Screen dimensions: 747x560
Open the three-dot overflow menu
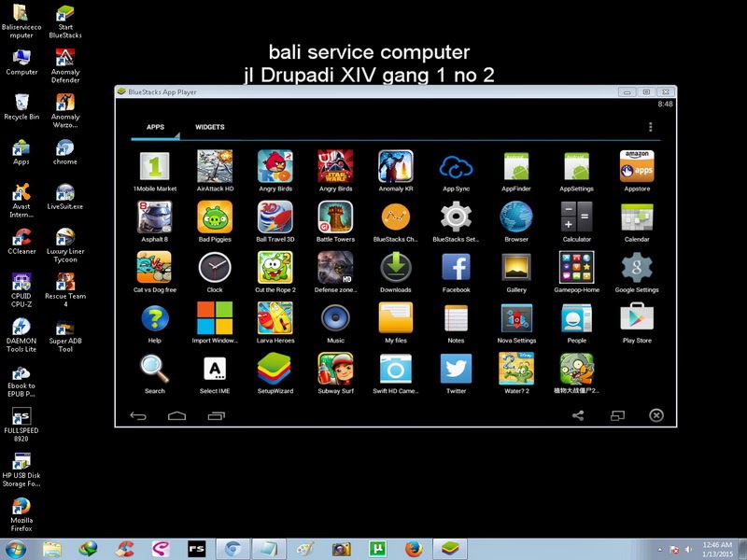[650, 127]
